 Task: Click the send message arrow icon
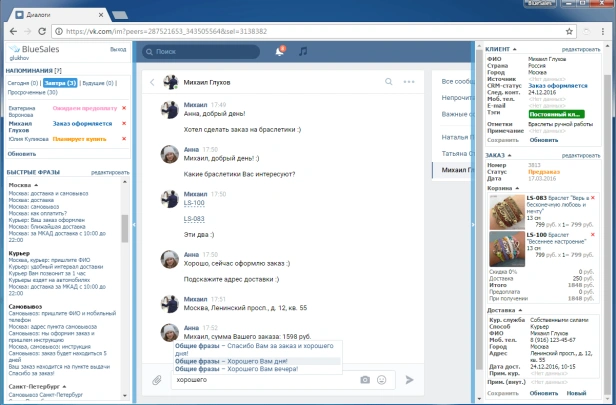409,380
